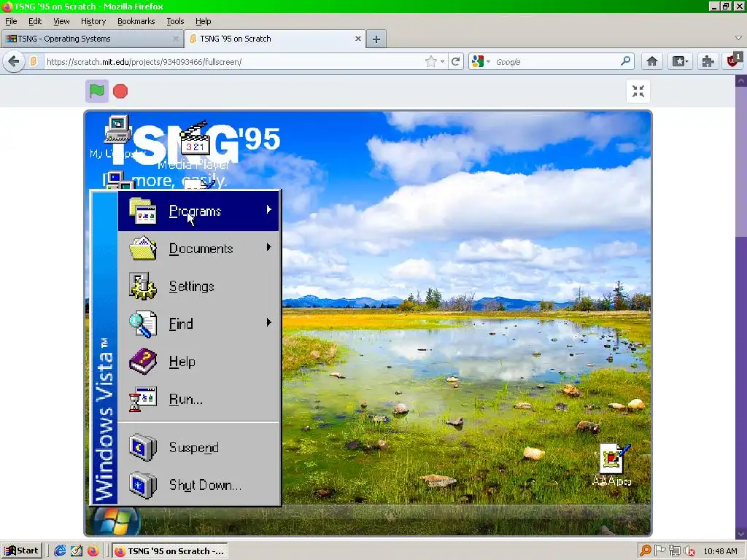Choose Shut Down... label in start menu

pyautogui.click(x=205, y=485)
